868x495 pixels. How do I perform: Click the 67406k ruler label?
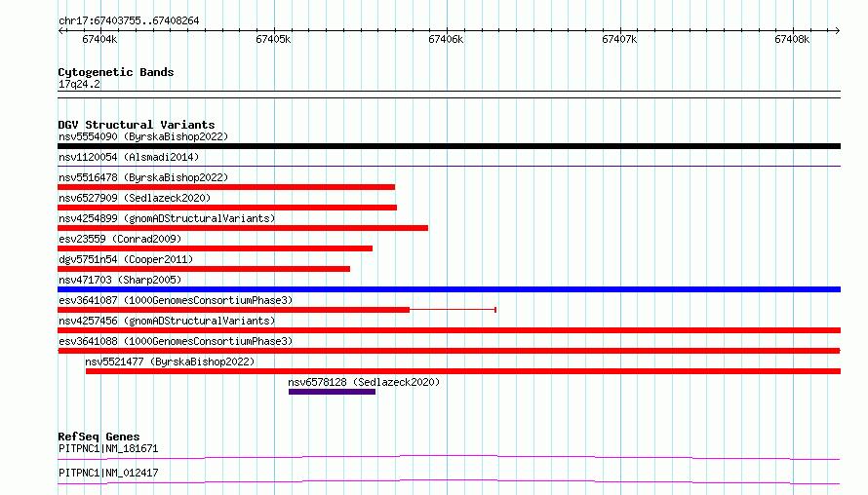(446, 39)
